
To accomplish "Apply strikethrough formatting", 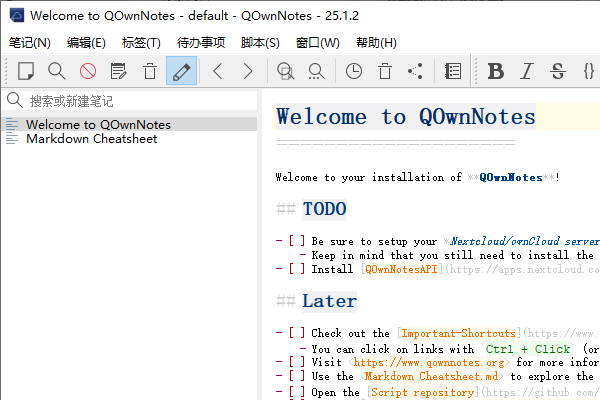I will click(558, 71).
